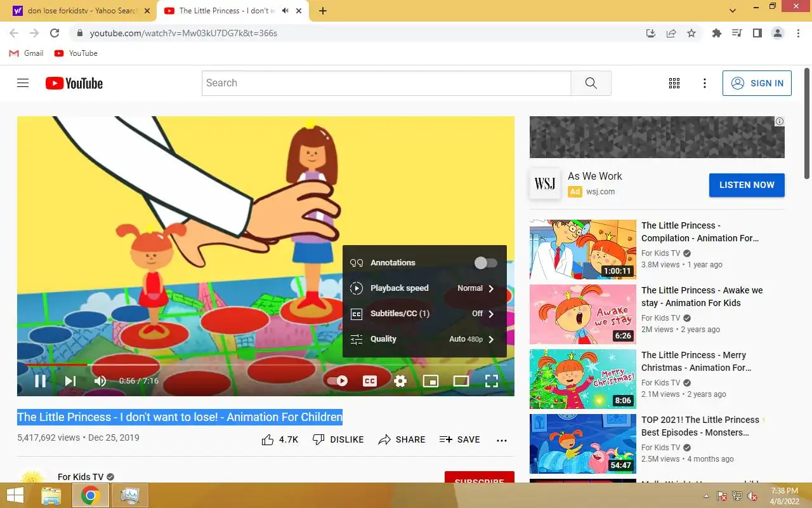Click the YouTube Search input field
The width and height of the screenshot is (812, 508).
tap(386, 83)
